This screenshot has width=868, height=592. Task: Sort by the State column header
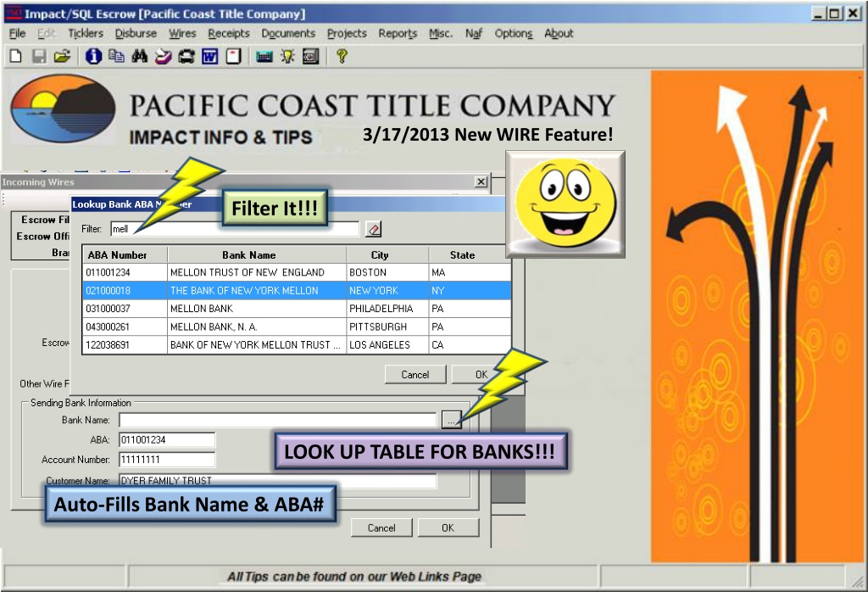[x=470, y=254]
